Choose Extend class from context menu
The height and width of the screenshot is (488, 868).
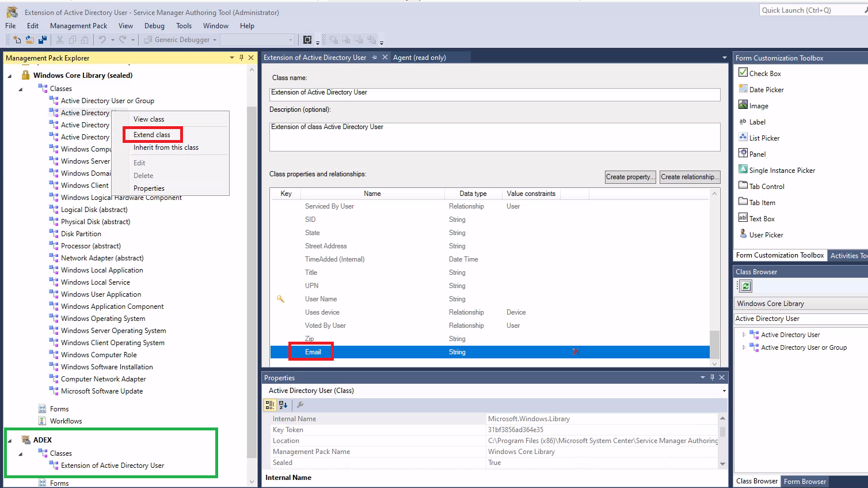pos(152,135)
